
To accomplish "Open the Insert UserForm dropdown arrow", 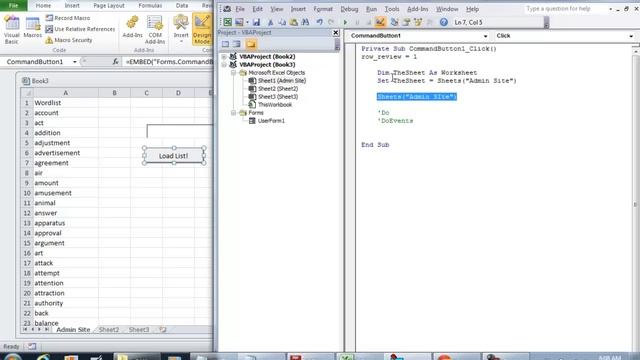I will click(247, 22).
